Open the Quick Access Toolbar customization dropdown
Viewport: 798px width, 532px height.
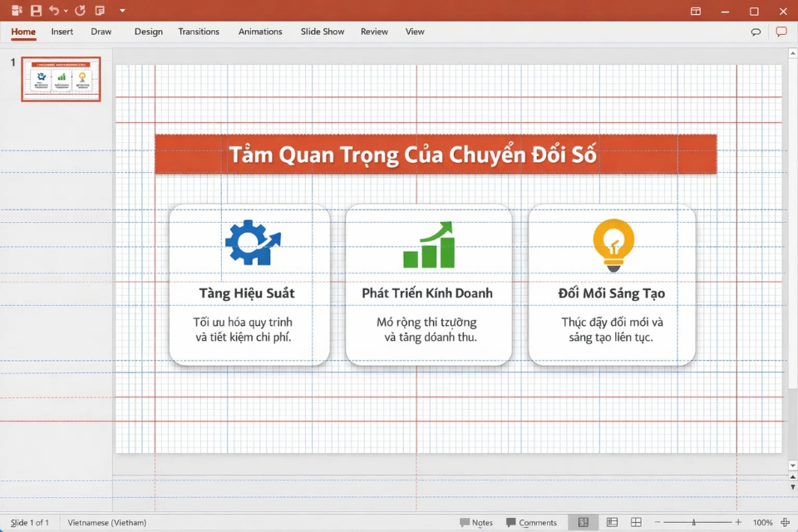click(121, 11)
